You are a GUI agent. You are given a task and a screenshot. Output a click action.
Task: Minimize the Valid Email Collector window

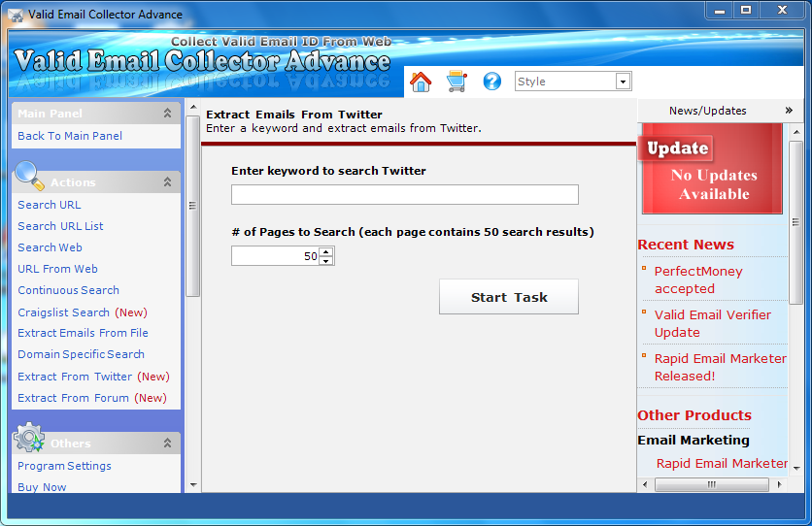tap(720, 11)
